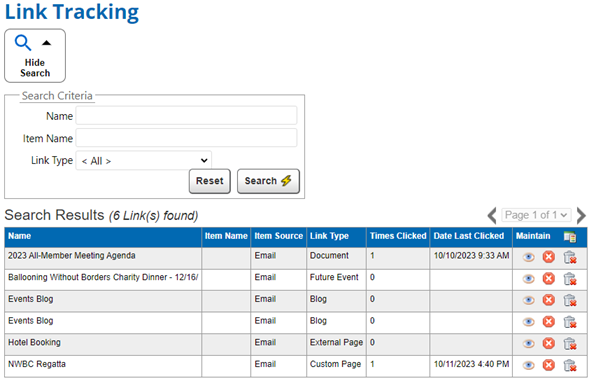View the Hotel Booking link with its eye icon
Image resolution: width=596 pixels, height=388 pixels.
tap(528, 344)
